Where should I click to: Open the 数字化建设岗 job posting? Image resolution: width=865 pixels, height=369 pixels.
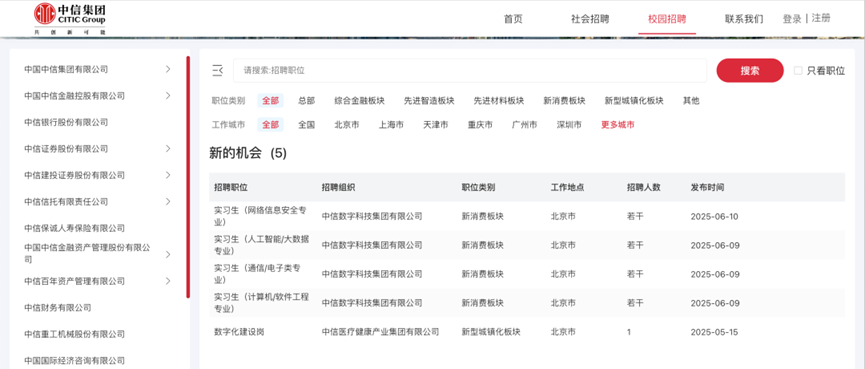239,331
